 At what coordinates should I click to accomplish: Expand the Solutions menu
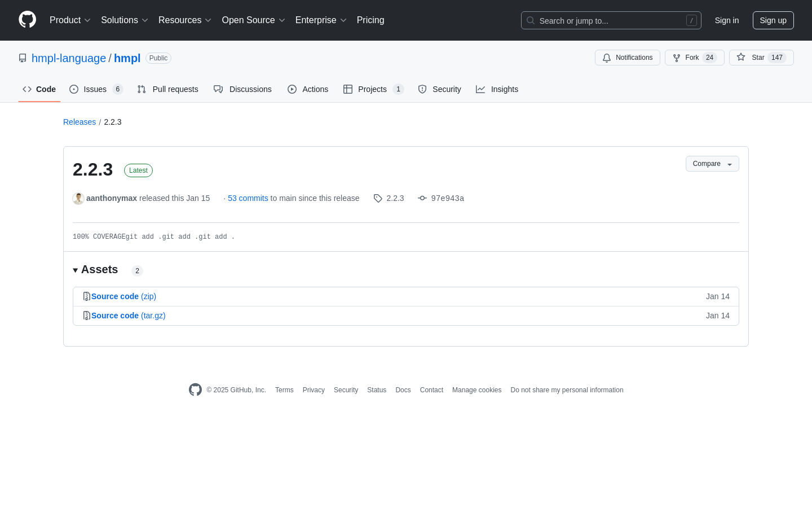tap(125, 20)
